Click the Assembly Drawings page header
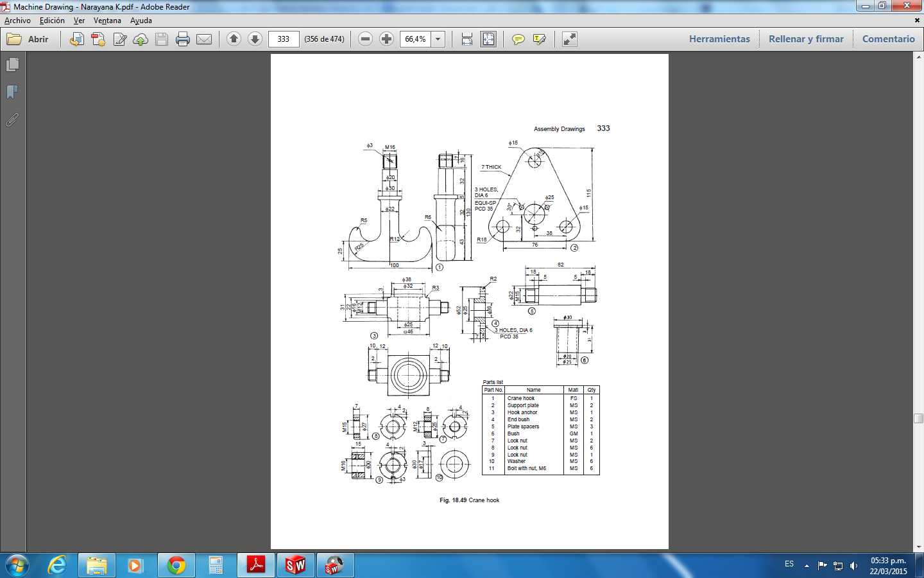This screenshot has height=578, width=924. click(559, 129)
